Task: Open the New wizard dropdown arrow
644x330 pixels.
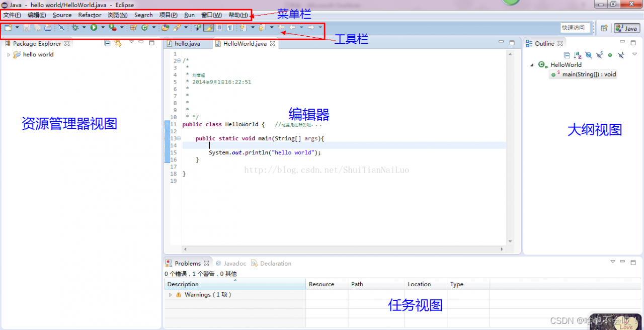Action: tap(17, 28)
